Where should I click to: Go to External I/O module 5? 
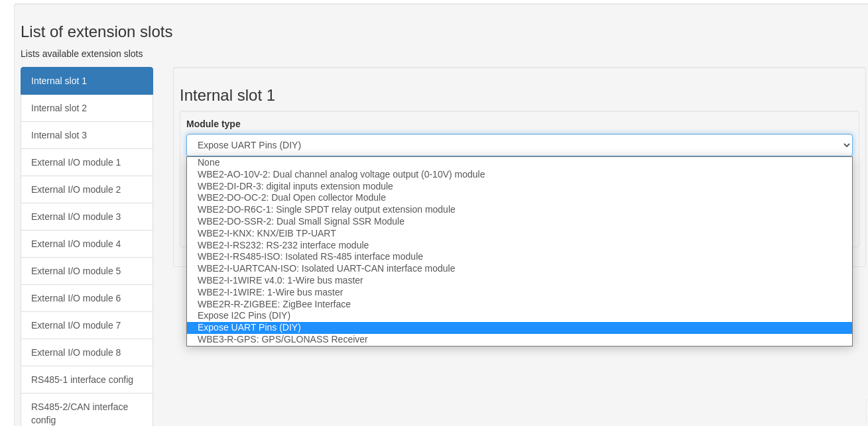(x=87, y=271)
